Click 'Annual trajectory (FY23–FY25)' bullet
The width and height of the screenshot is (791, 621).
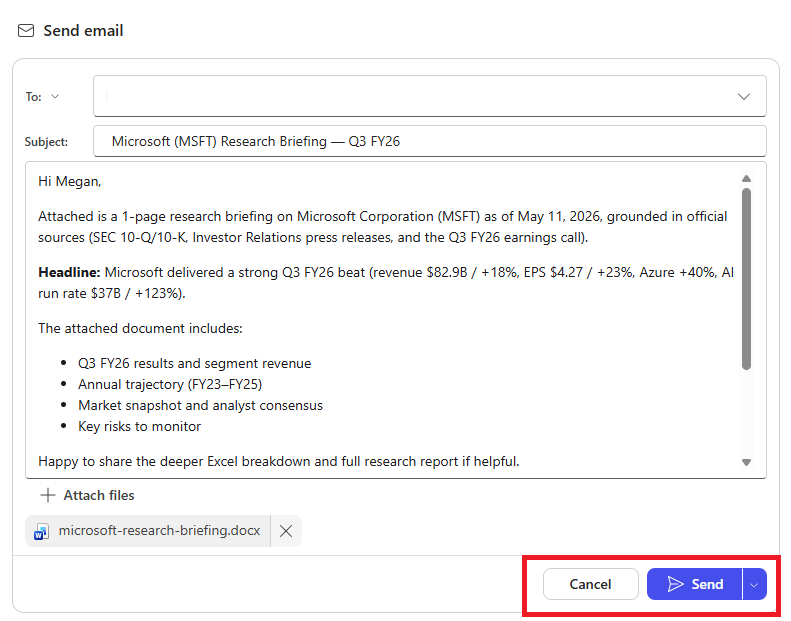tap(170, 385)
